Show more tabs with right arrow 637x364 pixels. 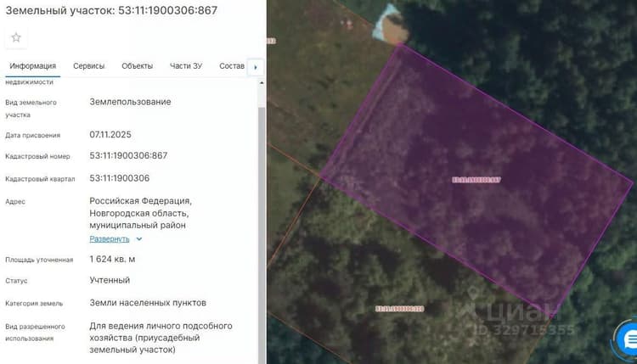[256, 67]
